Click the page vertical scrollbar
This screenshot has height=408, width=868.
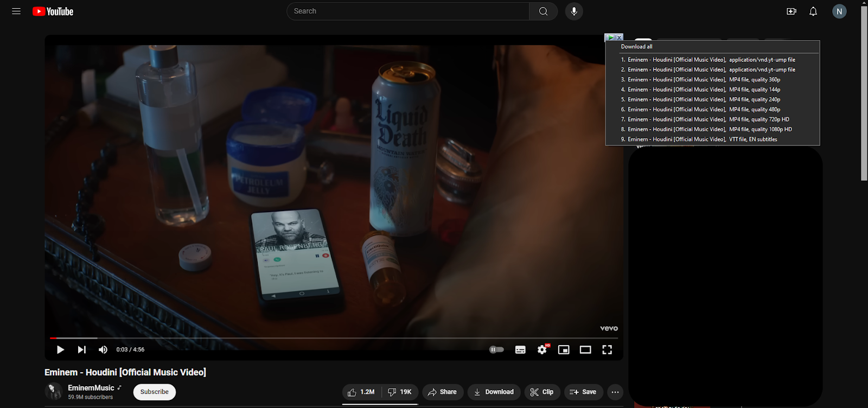[x=864, y=93]
